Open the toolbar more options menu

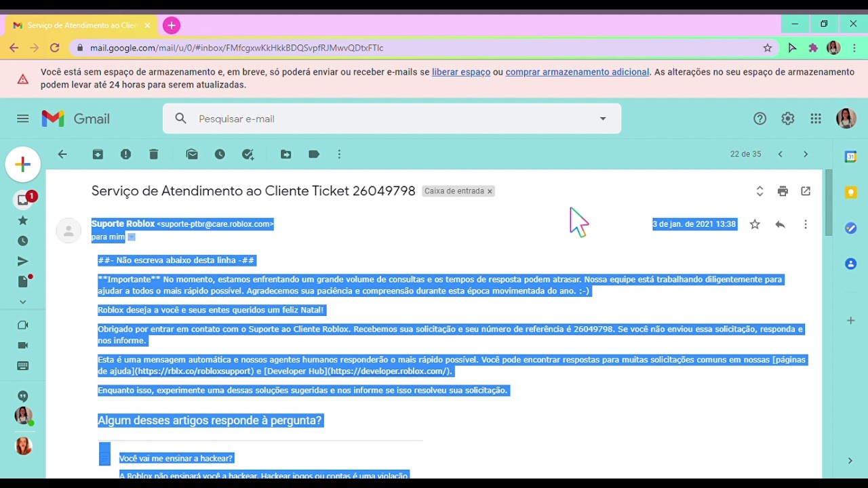click(339, 155)
